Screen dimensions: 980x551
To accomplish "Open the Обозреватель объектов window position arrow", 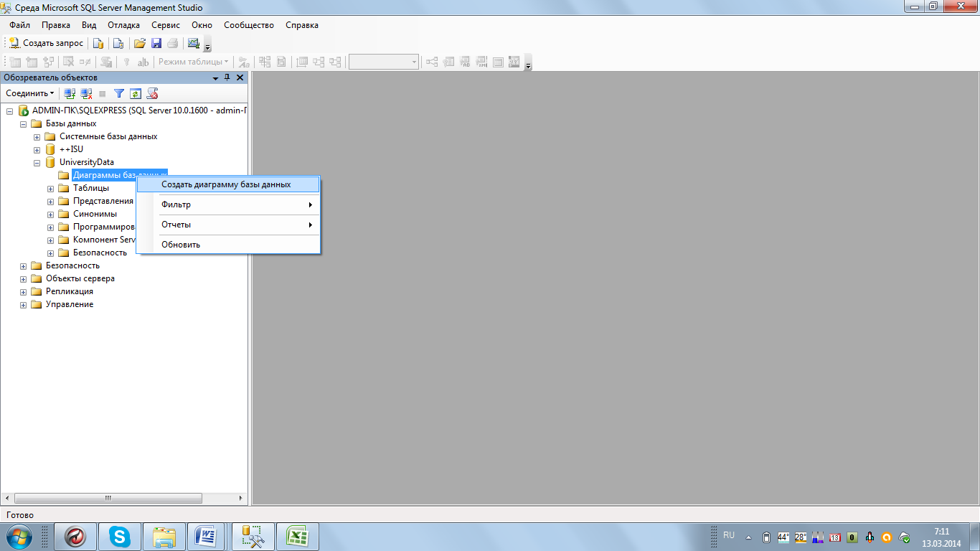I will 215,77.
